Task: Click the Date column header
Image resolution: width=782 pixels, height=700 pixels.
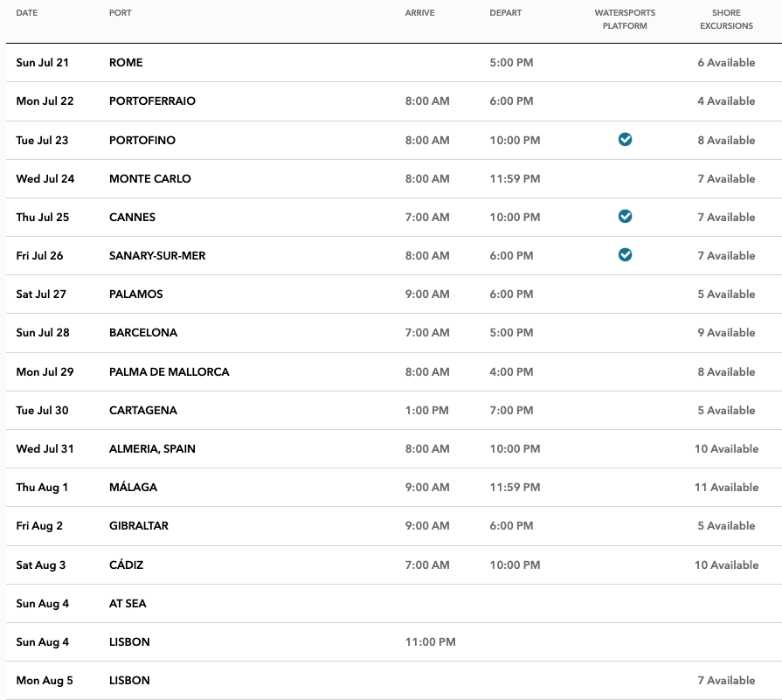Action: coord(27,13)
